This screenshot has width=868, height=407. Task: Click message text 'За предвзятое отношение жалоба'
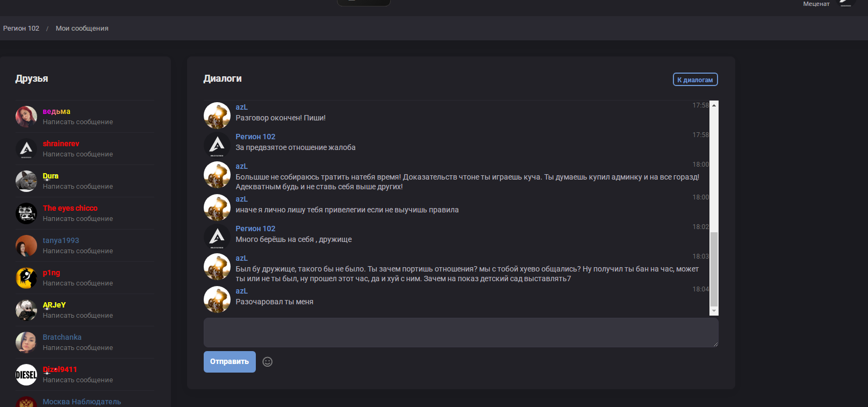pos(296,147)
